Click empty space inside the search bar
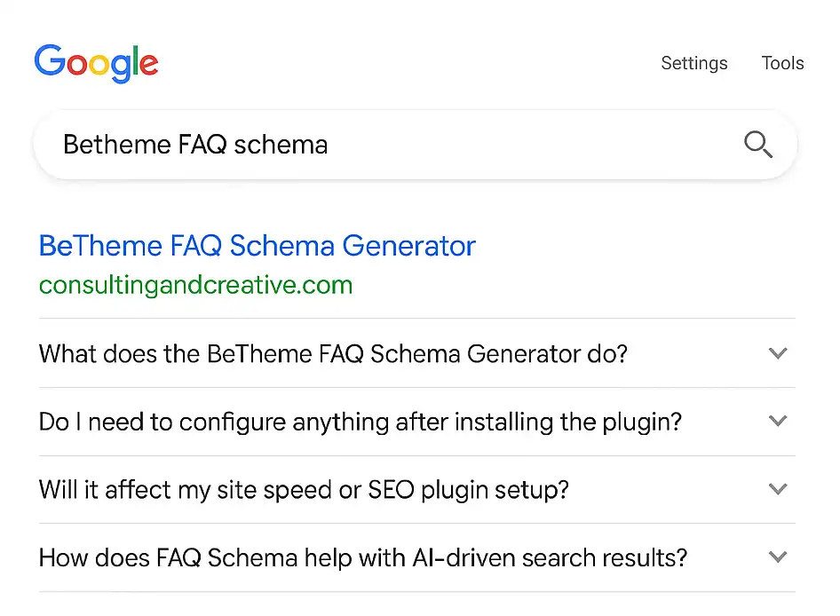 (x=533, y=145)
